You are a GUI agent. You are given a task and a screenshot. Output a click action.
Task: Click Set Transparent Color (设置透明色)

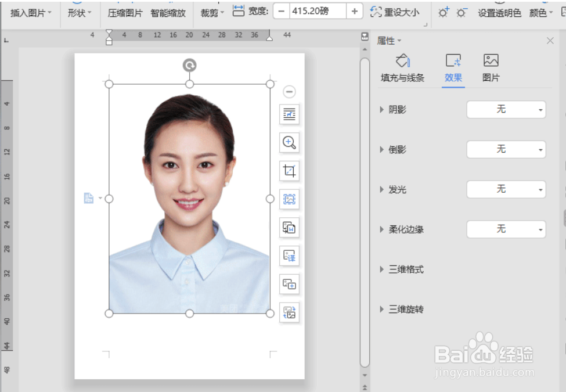point(500,13)
